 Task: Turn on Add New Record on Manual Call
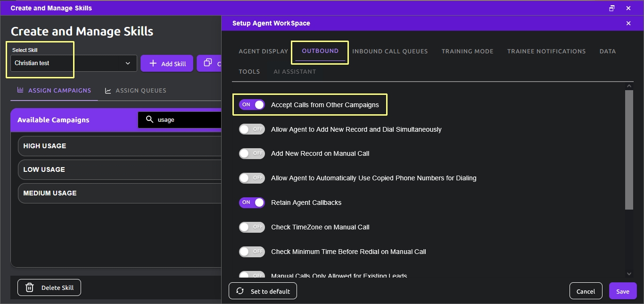[x=252, y=153]
